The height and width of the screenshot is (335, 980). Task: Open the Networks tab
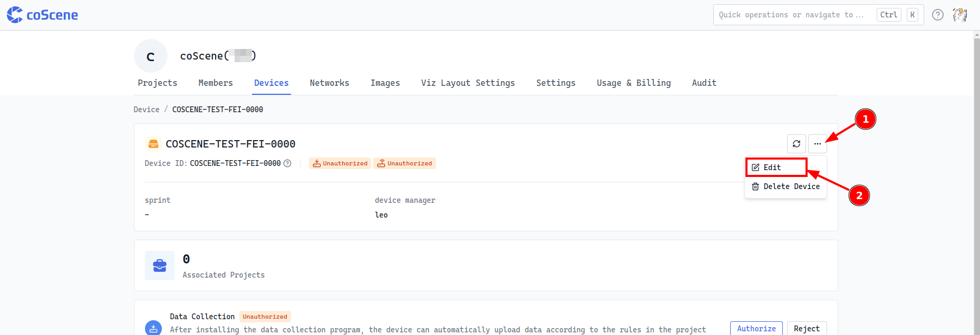329,83
